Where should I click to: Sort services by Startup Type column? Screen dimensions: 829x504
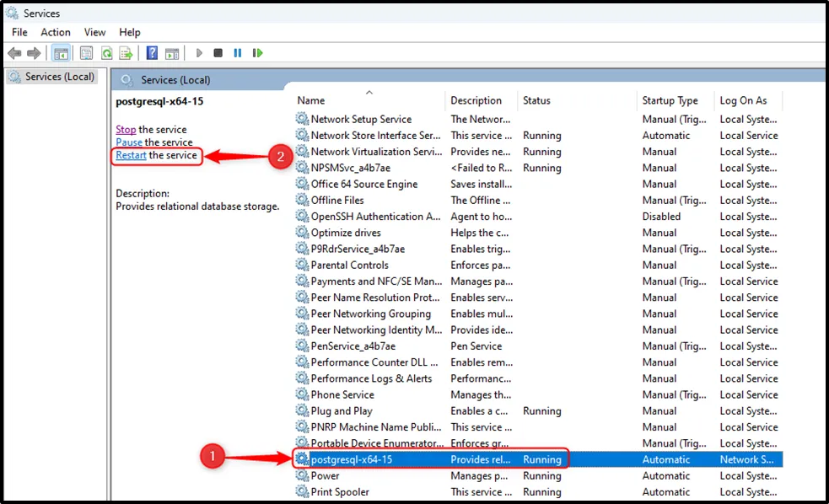pos(670,100)
